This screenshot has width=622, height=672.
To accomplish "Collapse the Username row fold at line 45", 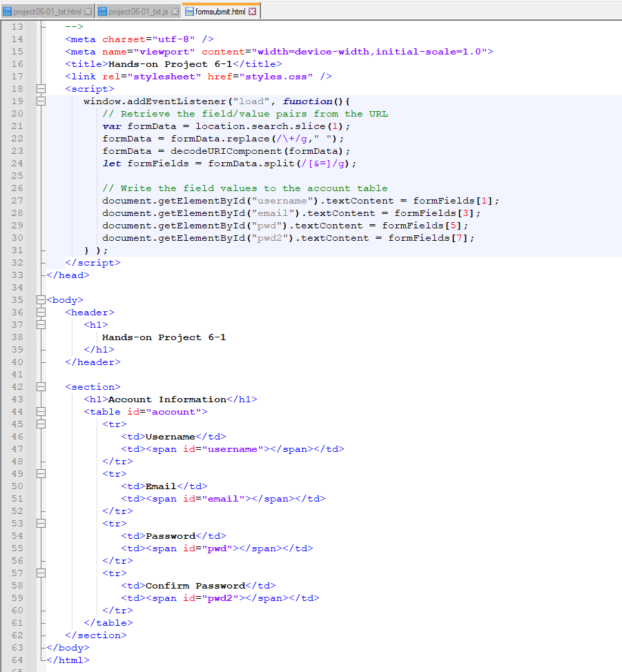I will (x=41, y=424).
